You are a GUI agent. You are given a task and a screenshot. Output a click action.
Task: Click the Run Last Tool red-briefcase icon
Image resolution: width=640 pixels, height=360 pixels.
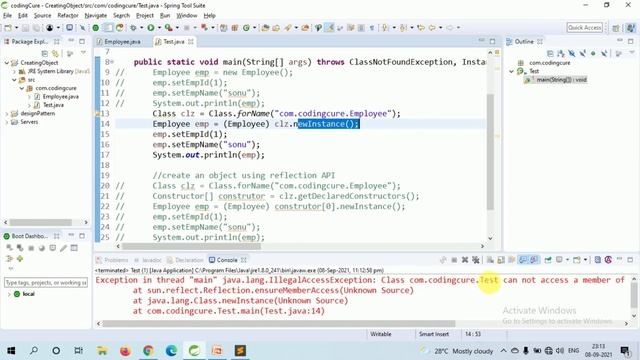point(169,28)
